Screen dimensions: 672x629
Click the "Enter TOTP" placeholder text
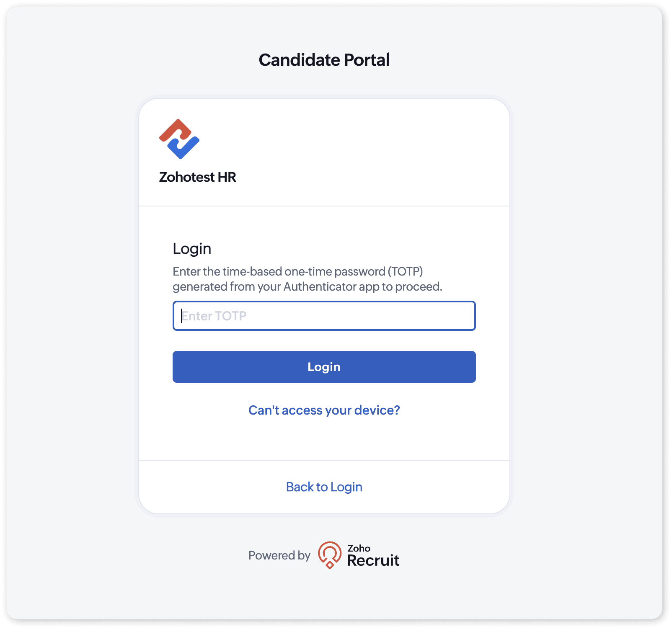click(x=214, y=316)
